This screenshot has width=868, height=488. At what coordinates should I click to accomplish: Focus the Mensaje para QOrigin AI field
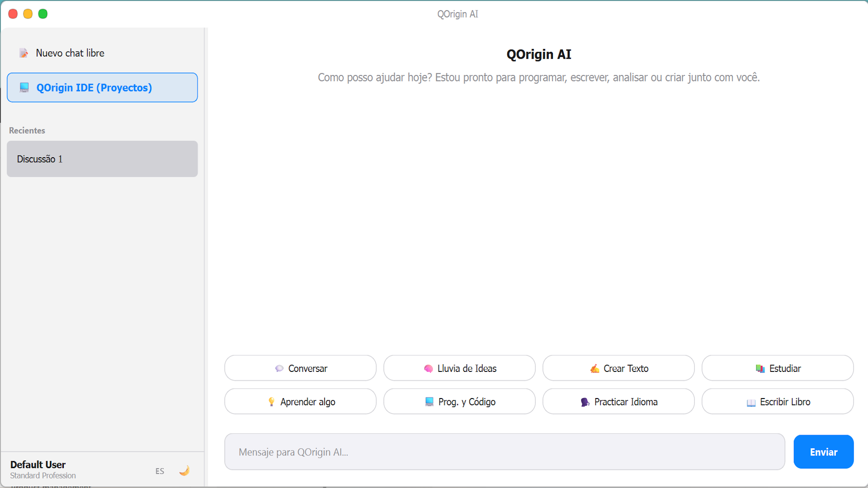coord(505,452)
